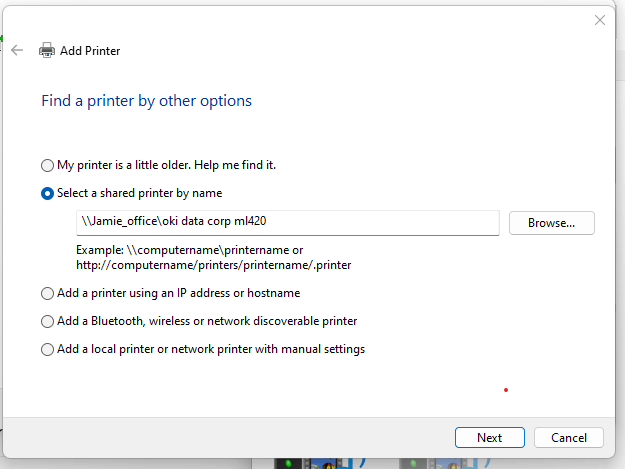The width and height of the screenshot is (625, 469).
Task: Close the Add Printer dialog with X
Action: [x=599, y=20]
